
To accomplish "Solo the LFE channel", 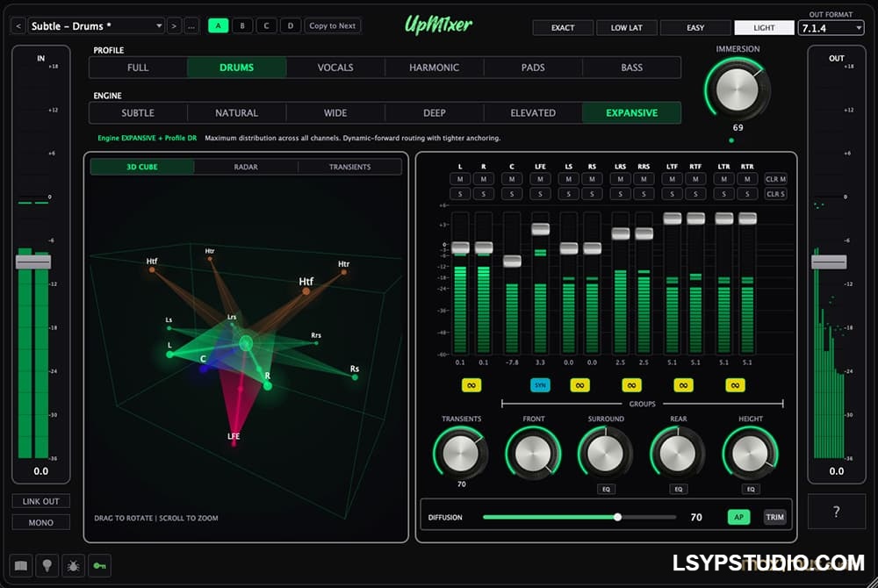I will [540, 194].
